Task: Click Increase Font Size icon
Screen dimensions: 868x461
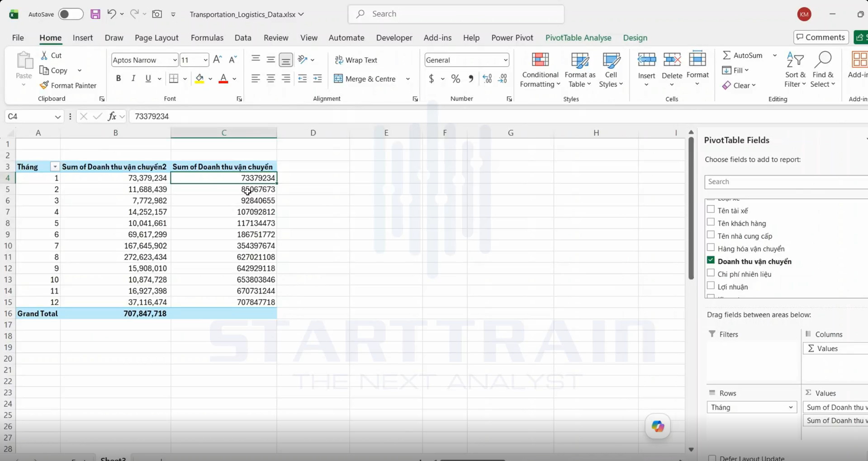Action: [x=217, y=60]
